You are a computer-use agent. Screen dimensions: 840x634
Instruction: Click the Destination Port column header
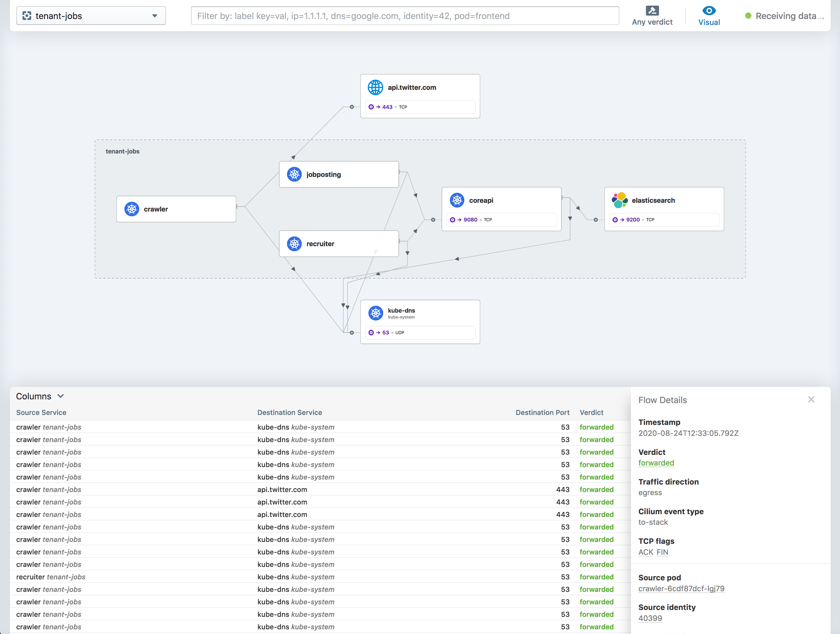pyautogui.click(x=542, y=412)
